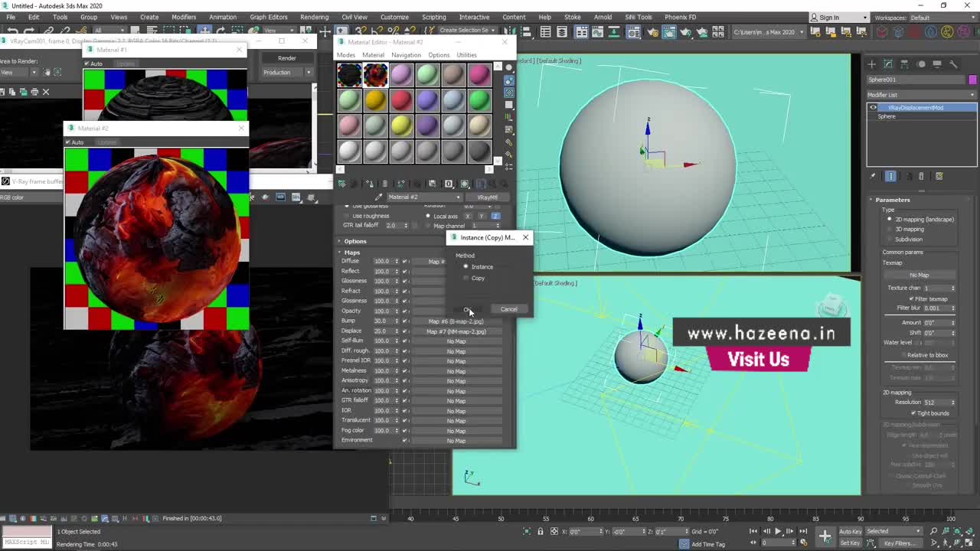980x551 pixels.
Task: Click the Render button
Action: (x=287, y=58)
